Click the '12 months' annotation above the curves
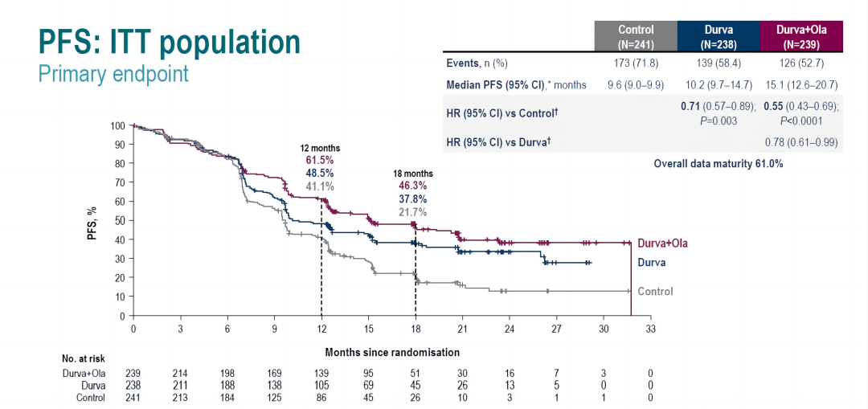868x409 pixels. coord(320,149)
